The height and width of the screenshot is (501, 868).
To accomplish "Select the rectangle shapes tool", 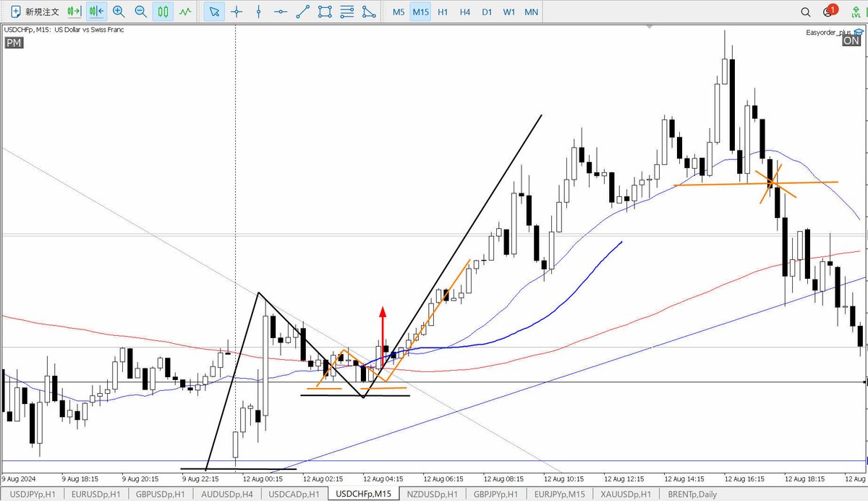I will [325, 12].
